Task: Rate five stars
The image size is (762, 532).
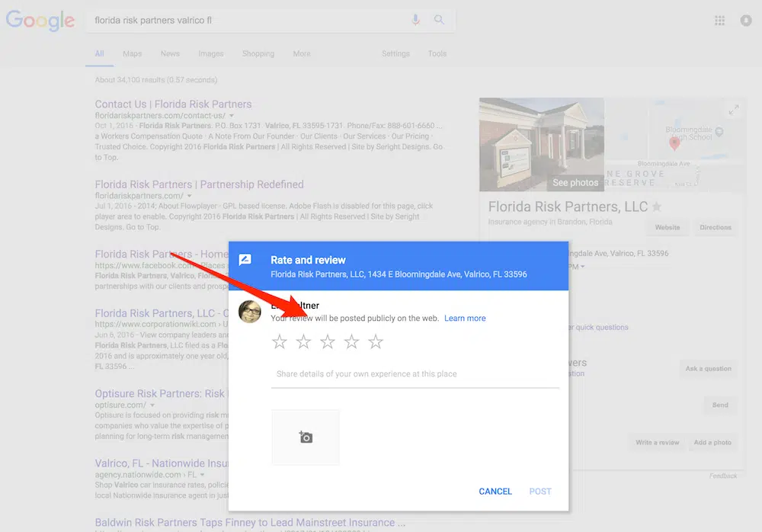Action: click(x=376, y=342)
